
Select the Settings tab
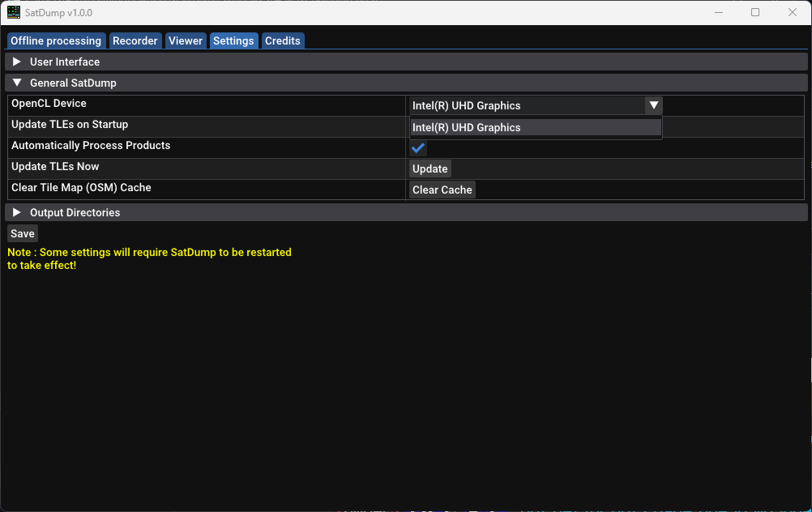233,41
